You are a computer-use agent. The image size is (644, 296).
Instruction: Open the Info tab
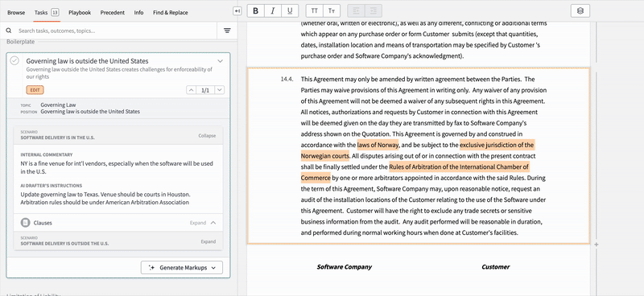click(x=138, y=13)
